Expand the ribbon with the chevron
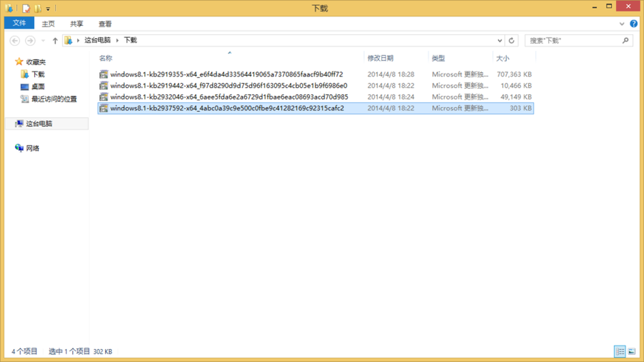The height and width of the screenshot is (362, 644). (622, 24)
